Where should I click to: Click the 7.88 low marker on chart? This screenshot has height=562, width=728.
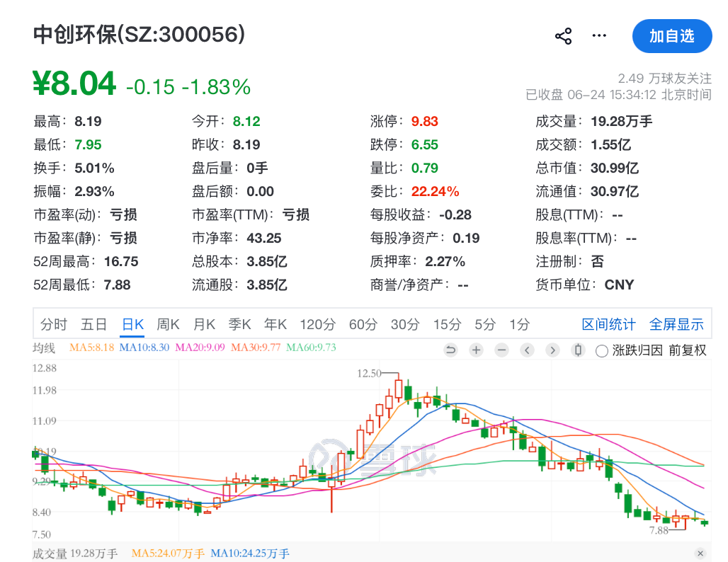coord(659,530)
